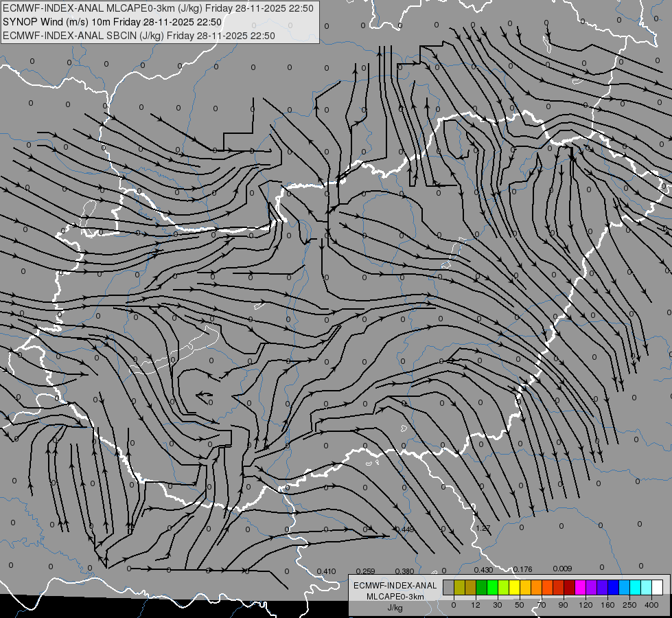Select the bright green legend swatch
This screenshot has height=618, width=672.
(x=492, y=587)
